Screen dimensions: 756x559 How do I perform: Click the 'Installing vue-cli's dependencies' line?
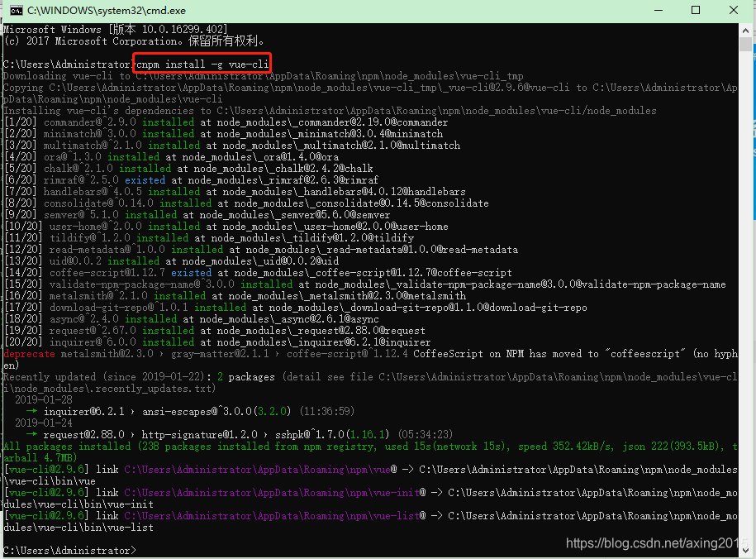pos(330,111)
